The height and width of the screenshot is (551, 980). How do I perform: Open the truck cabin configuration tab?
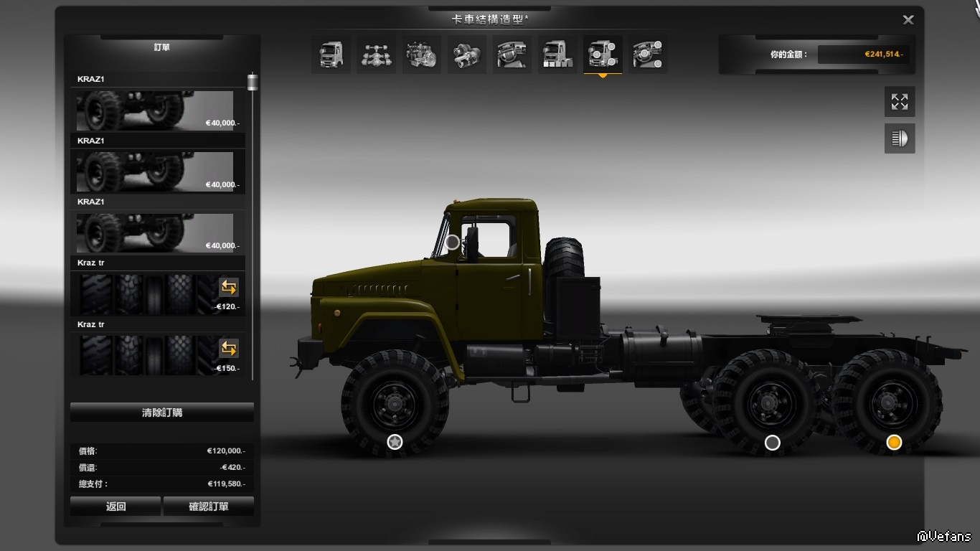click(331, 55)
